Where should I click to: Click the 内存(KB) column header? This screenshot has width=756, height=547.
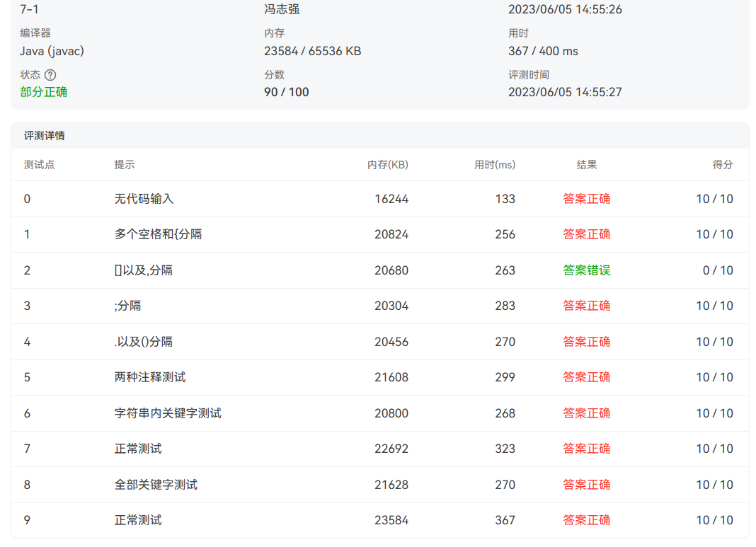coord(388,165)
